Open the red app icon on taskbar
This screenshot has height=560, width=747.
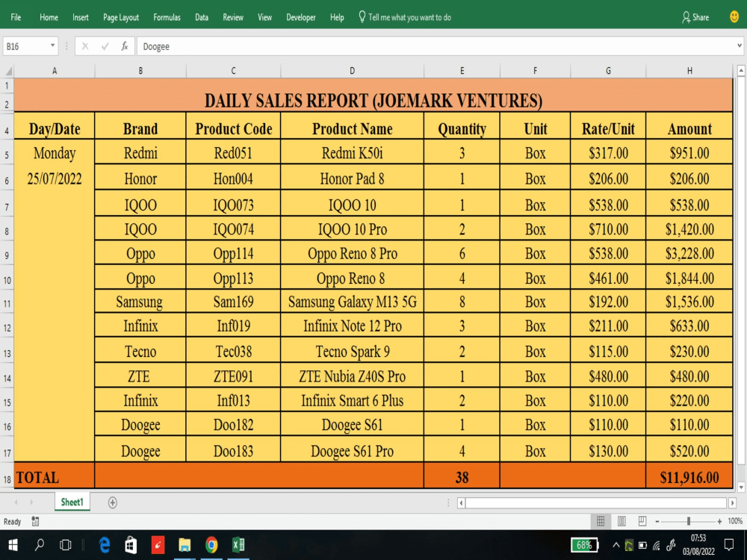158,545
